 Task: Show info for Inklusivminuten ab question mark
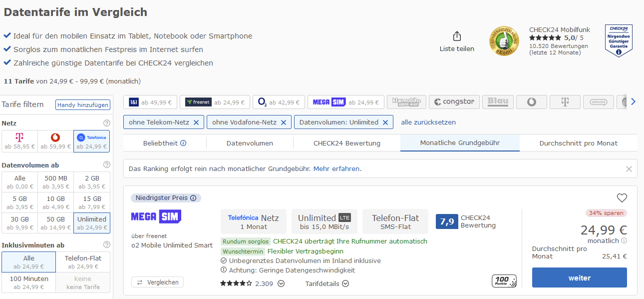(x=106, y=245)
